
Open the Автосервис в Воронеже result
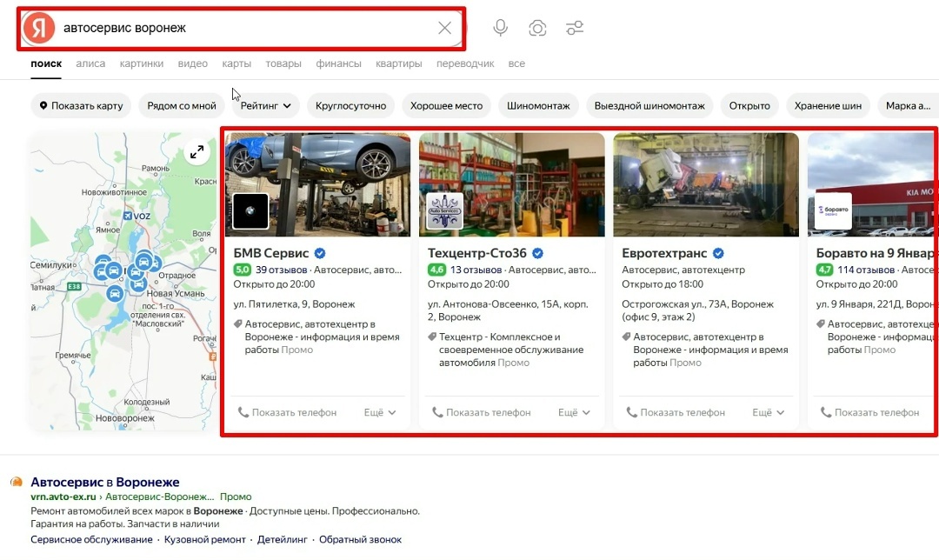105,482
